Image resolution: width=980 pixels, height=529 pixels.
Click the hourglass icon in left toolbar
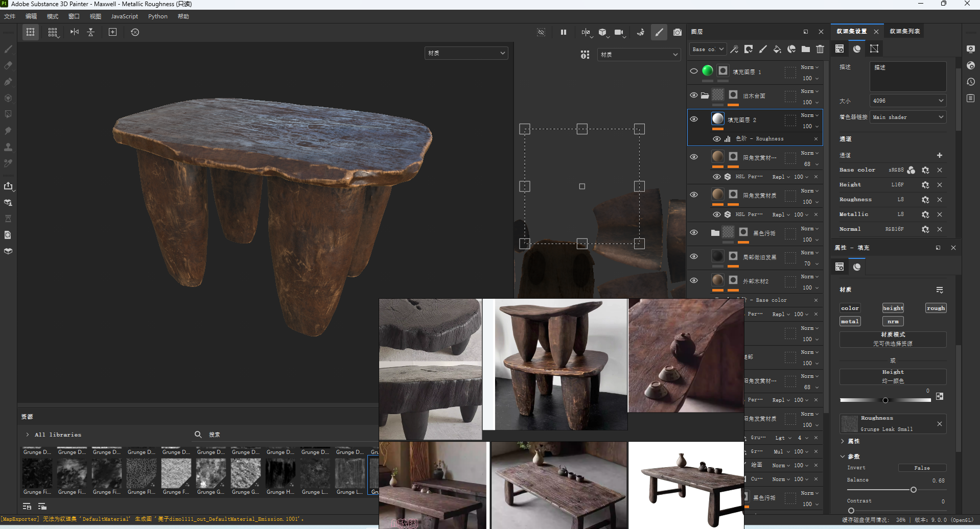point(8,219)
